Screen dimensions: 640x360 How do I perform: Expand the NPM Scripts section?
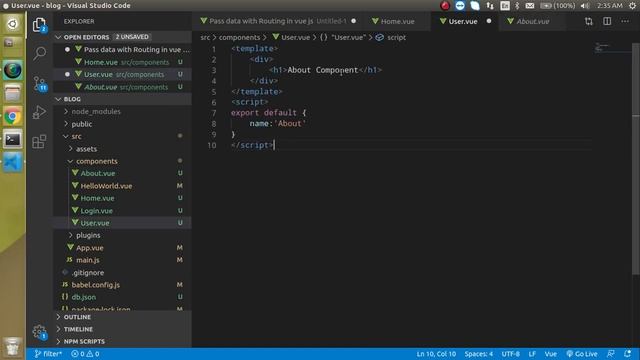pos(122,342)
